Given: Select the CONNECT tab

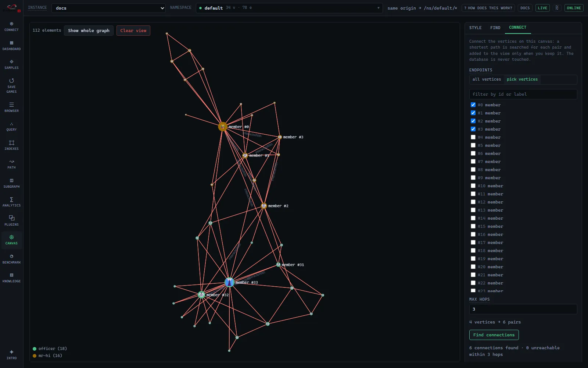Looking at the screenshot, I should pyautogui.click(x=517, y=28).
